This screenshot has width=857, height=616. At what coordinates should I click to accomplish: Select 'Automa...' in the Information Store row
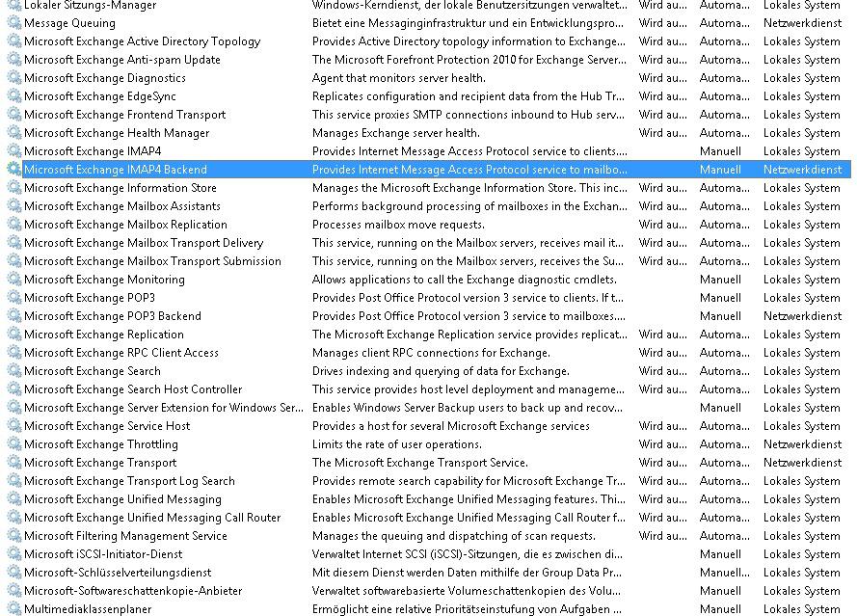tap(724, 188)
